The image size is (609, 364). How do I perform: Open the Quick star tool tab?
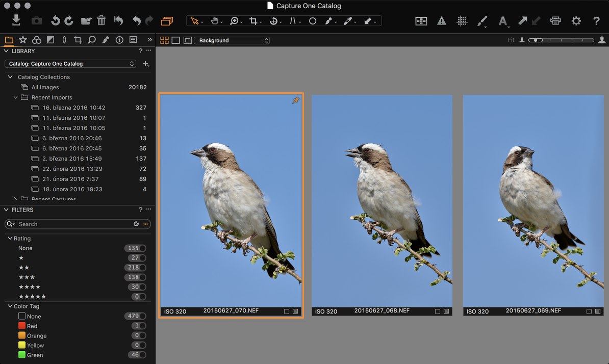coord(23,40)
